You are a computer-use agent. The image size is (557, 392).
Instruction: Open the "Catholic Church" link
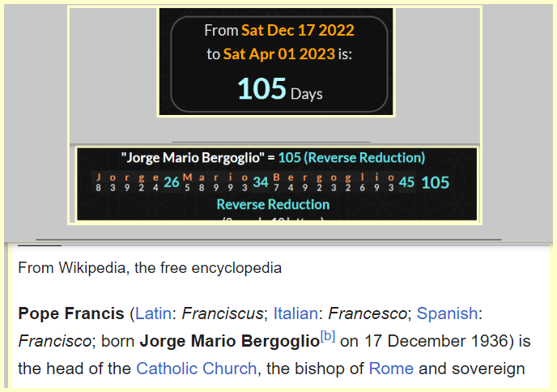tap(197, 369)
